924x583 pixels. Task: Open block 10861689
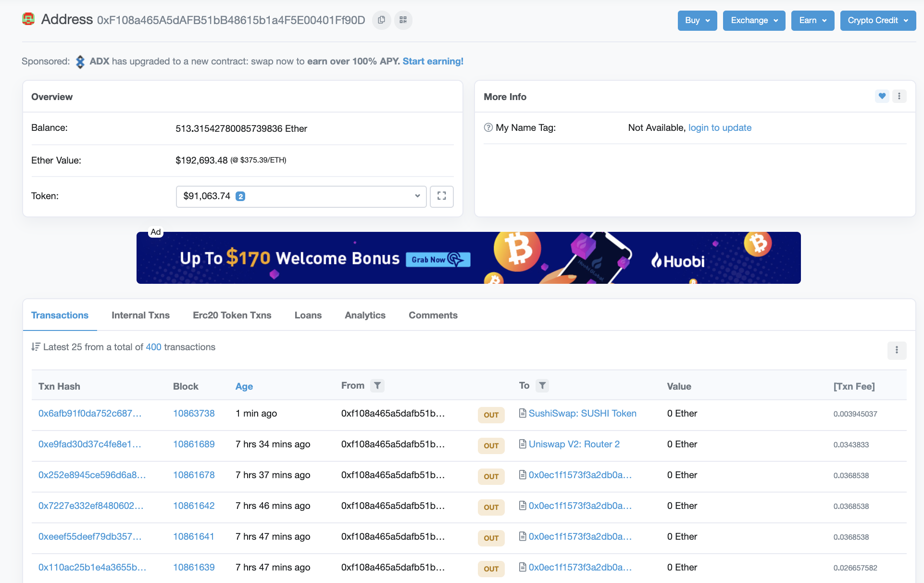[194, 444]
